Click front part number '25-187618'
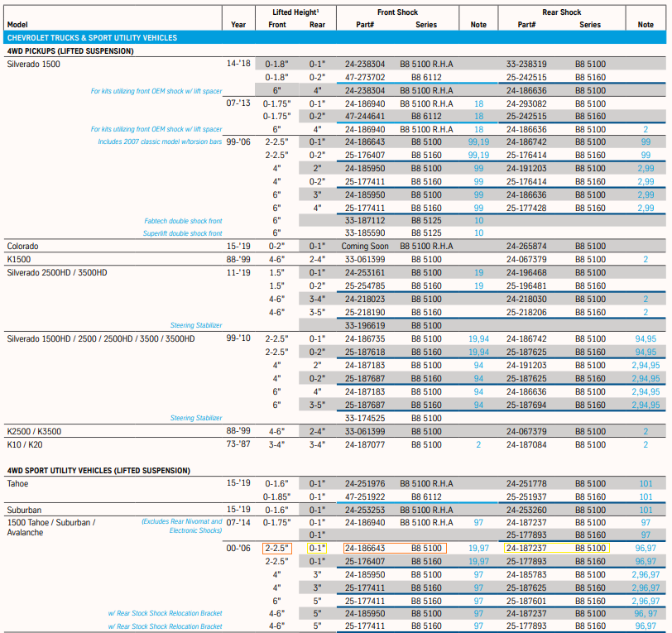Screen dimensions: 672x633 click(x=365, y=352)
